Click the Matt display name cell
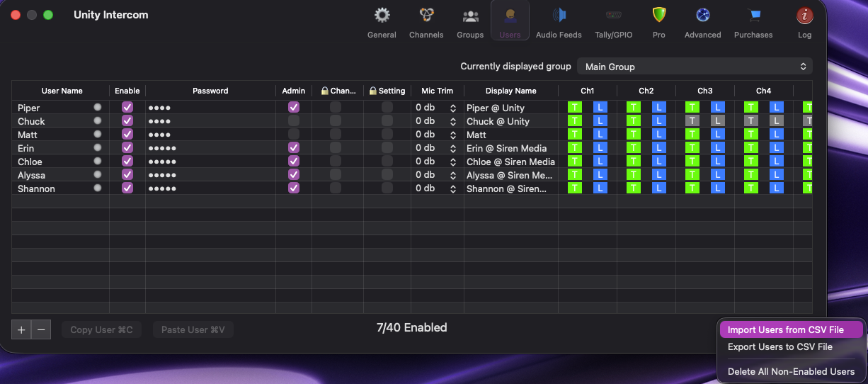 (510, 135)
